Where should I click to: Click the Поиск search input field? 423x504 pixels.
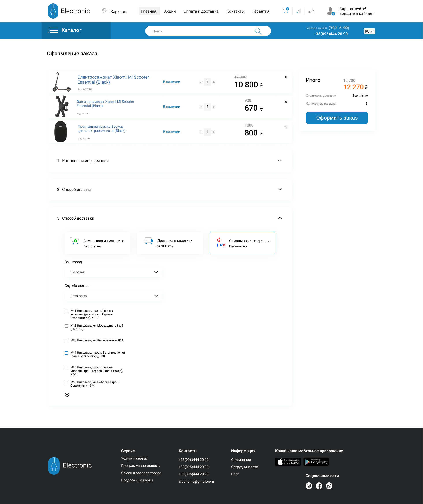pyautogui.click(x=208, y=31)
